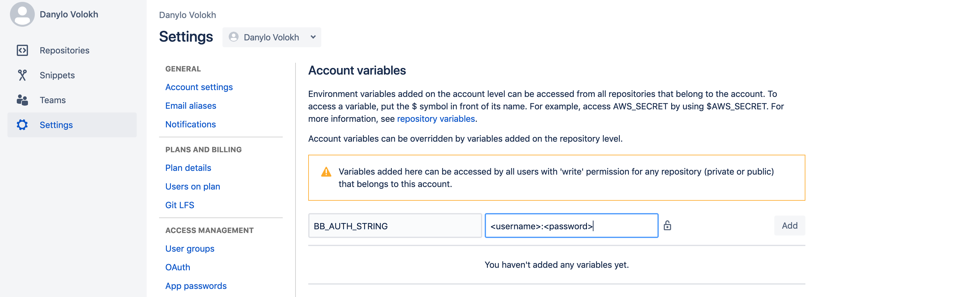Open App passwords settings
Image resolution: width=980 pixels, height=297 pixels.
(196, 286)
